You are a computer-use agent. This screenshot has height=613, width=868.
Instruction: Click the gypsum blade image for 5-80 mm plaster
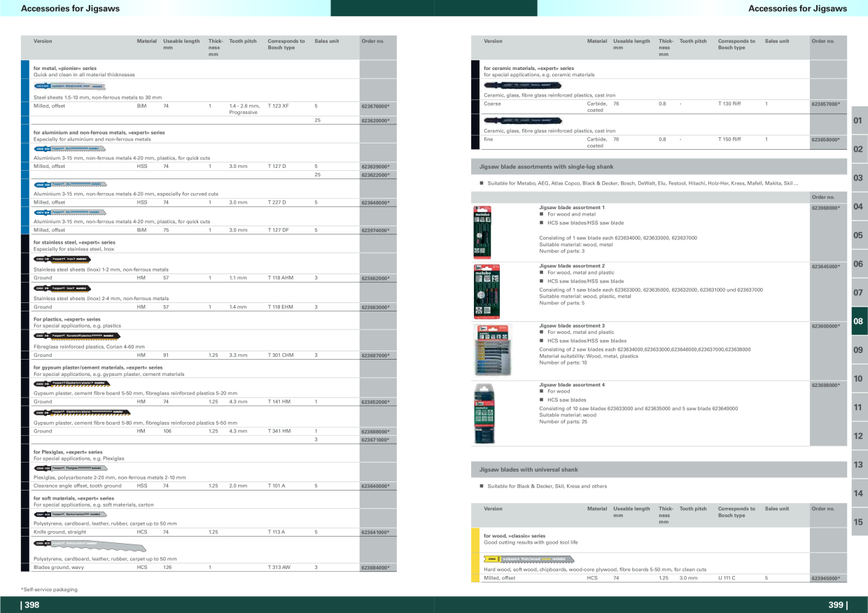click(x=82, y=412)
